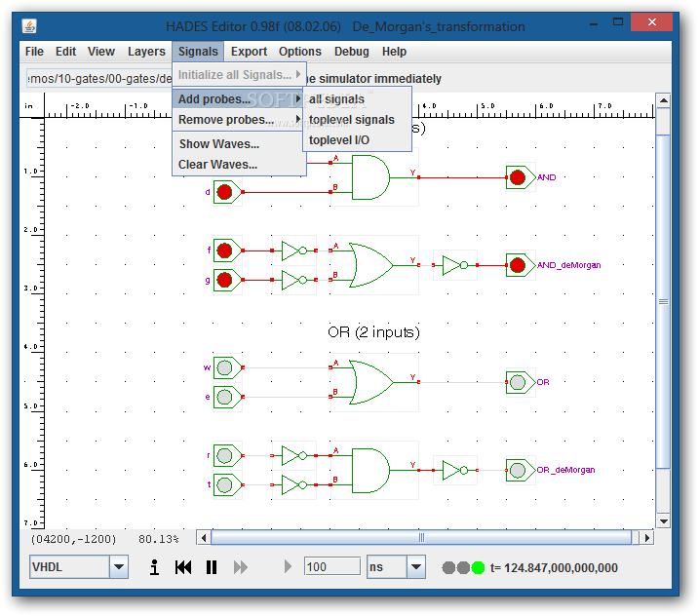Select the AND gate in OR_deMorgan circuit

tap(370, 470)
